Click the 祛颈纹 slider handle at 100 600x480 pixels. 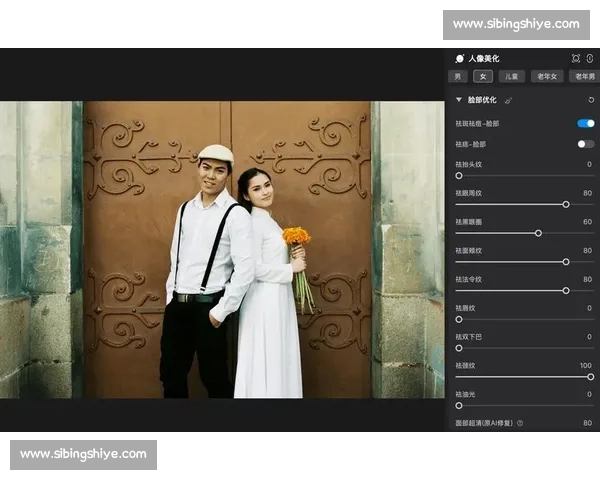[590, 377]
